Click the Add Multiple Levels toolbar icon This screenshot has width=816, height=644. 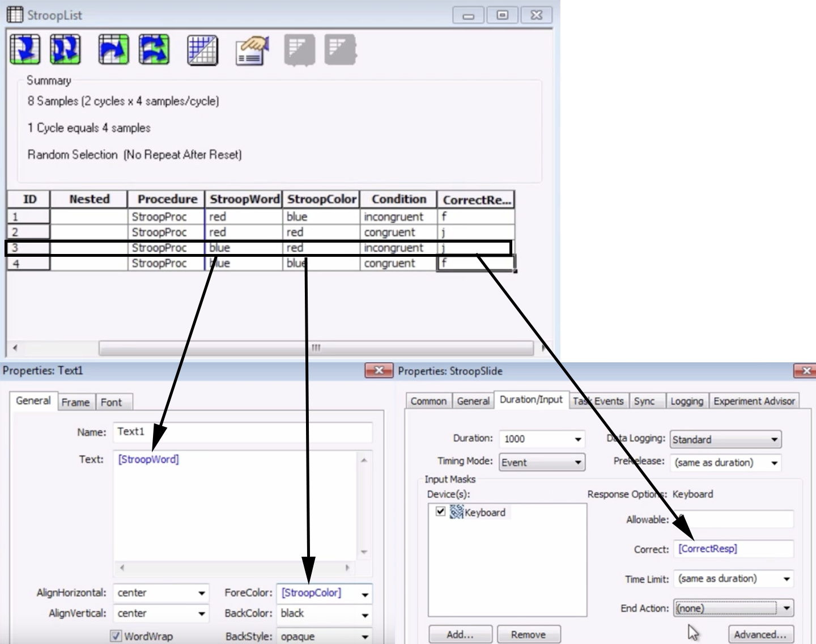65,49
